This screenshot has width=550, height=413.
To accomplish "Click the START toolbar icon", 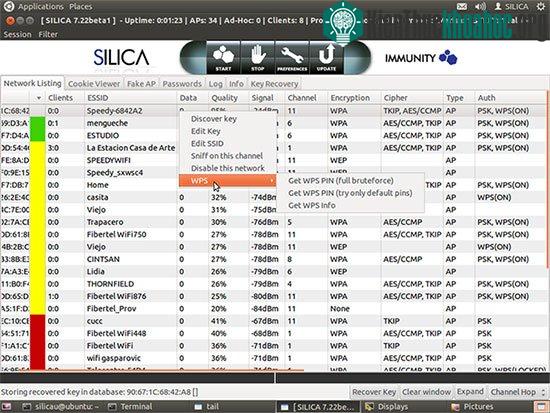I will pyautogui.click(x=223, y=58).
